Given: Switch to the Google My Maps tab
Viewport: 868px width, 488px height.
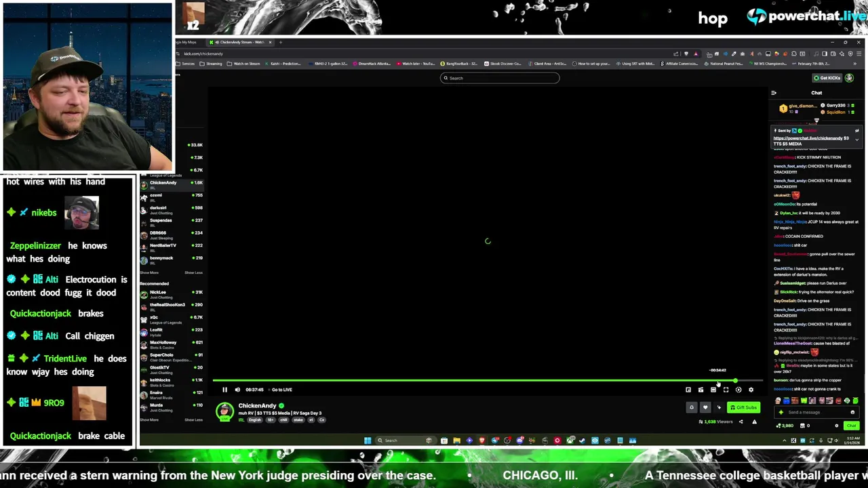Looking at the screenshot, I should [x=186, y=42].
